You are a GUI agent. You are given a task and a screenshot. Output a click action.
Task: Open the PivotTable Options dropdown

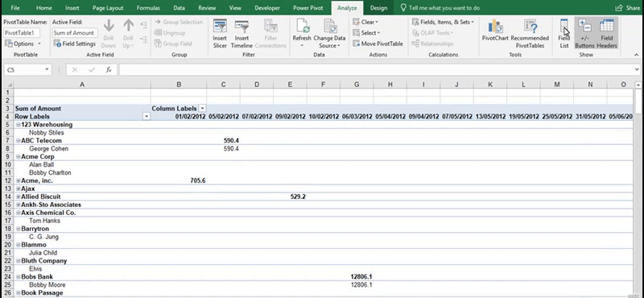click(23, 43)
